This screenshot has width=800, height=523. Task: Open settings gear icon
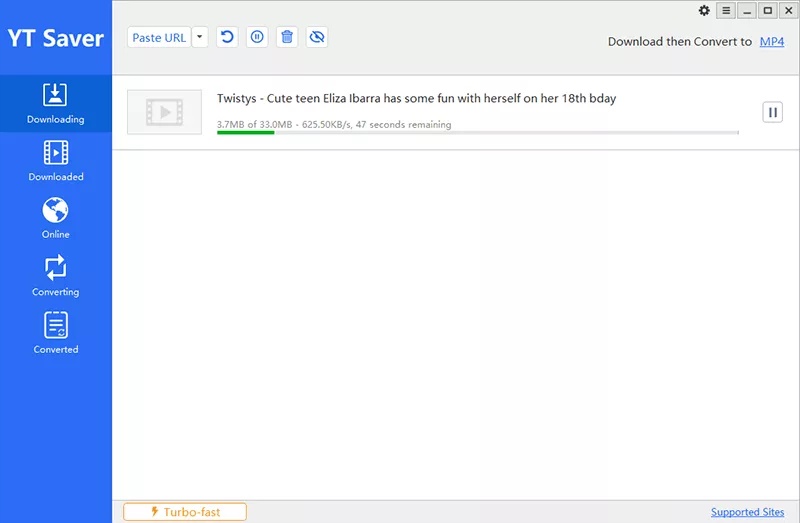[704, 11]
